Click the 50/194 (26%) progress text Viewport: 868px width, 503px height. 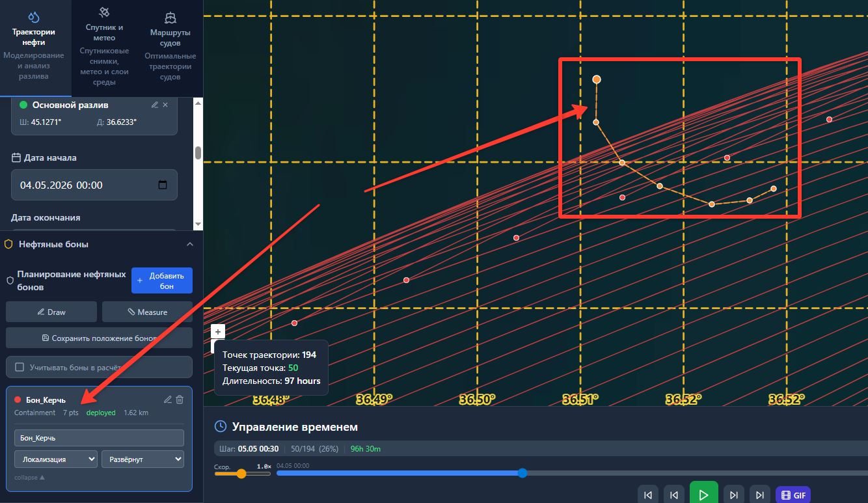314,449
